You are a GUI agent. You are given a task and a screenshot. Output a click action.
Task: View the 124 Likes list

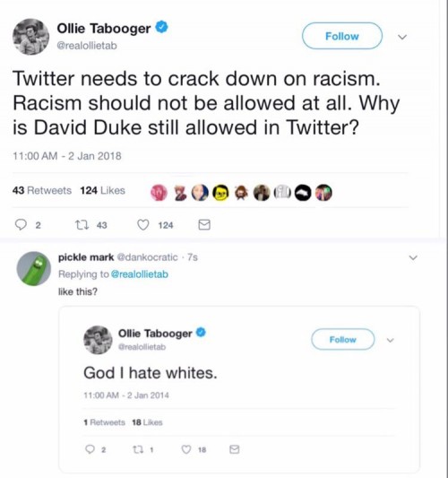(103, 190)
